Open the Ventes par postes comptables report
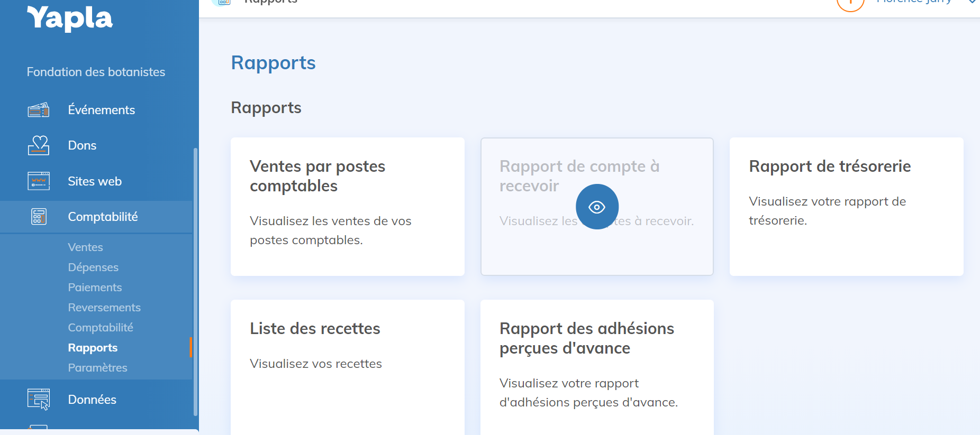The width and height of the screenshot is (980, 435). coord(347,206)
